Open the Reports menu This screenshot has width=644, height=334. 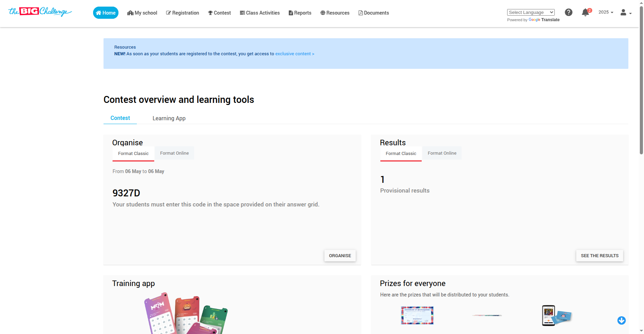300,13
